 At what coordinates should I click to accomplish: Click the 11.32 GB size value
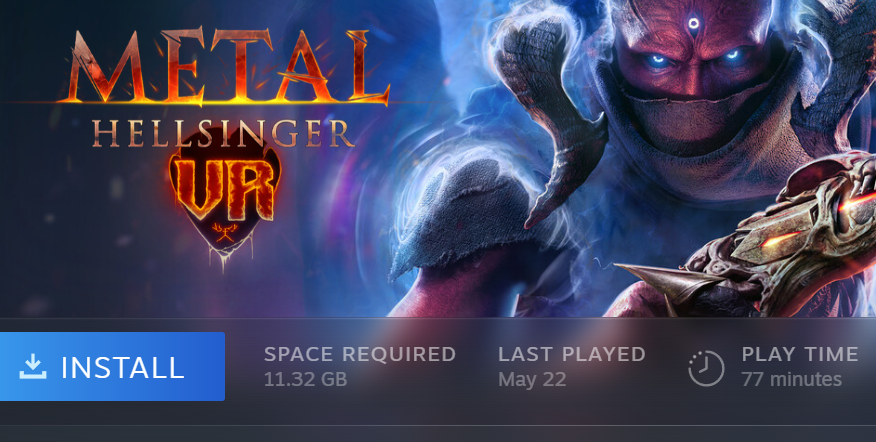pyautogui.click(x=306, y=379)
